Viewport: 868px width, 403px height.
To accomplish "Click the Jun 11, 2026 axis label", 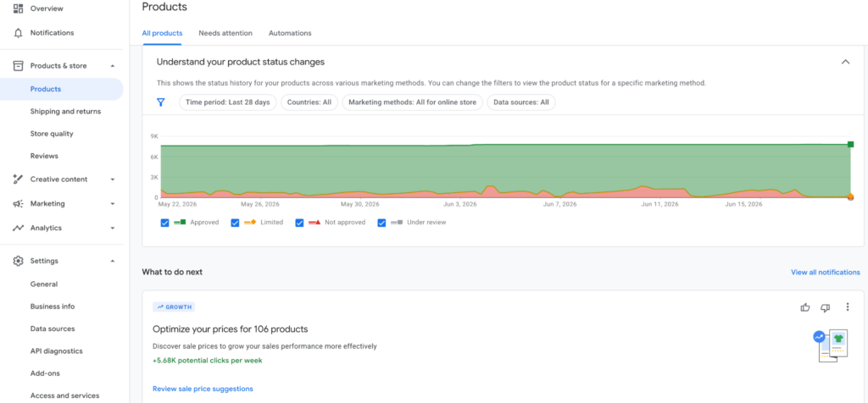I will point(659,205).
